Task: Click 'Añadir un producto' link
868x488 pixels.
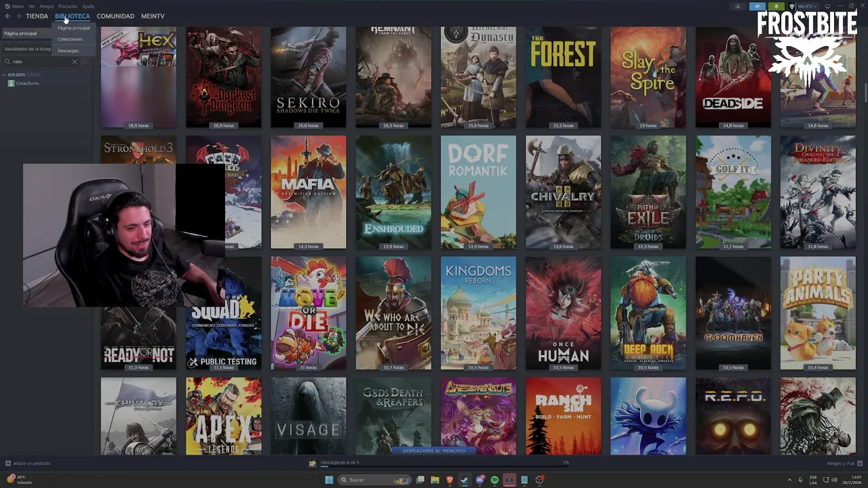Action: point(28,464)
